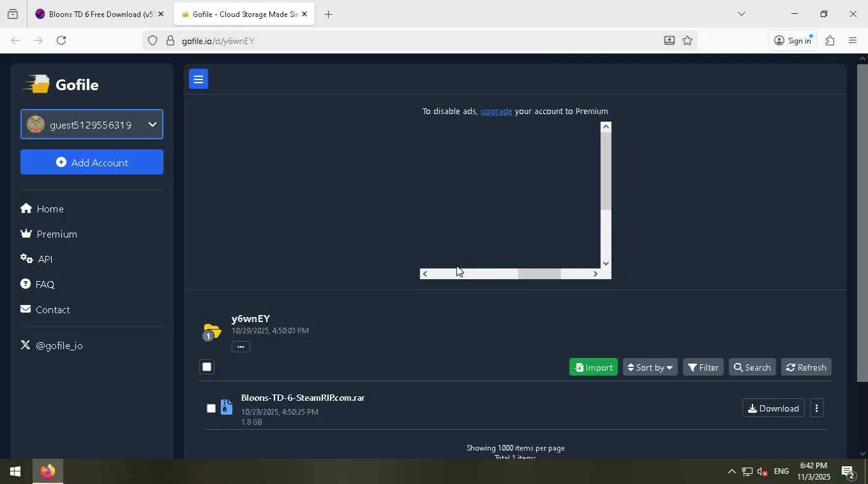
Task: Refresh the folder contents
Action: coord(806,367)
